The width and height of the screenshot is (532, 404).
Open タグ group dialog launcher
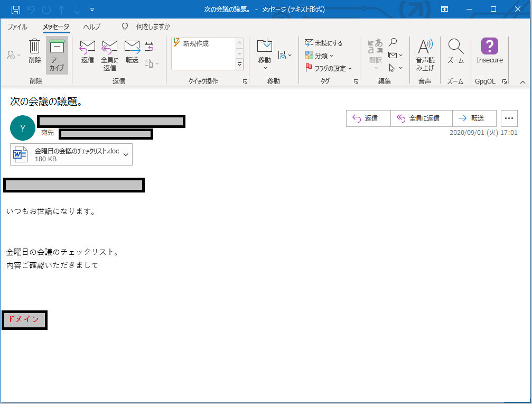[356, 81]
